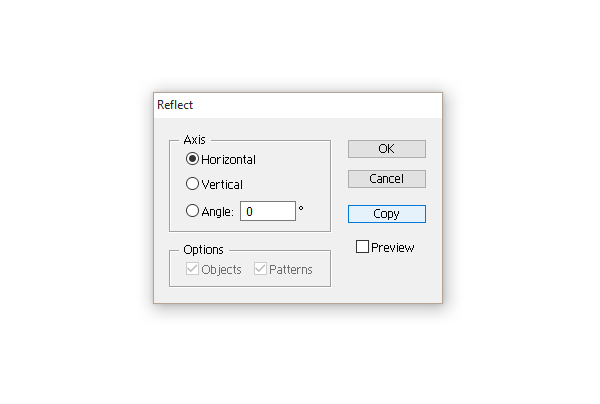The image size is (600, 404).
Task: Cancel the Reflect dialog
Action: (386, 179)
